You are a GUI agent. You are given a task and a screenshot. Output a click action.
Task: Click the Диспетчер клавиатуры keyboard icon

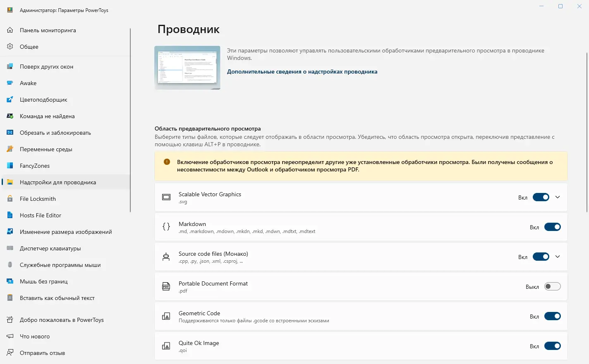point(10,248)
